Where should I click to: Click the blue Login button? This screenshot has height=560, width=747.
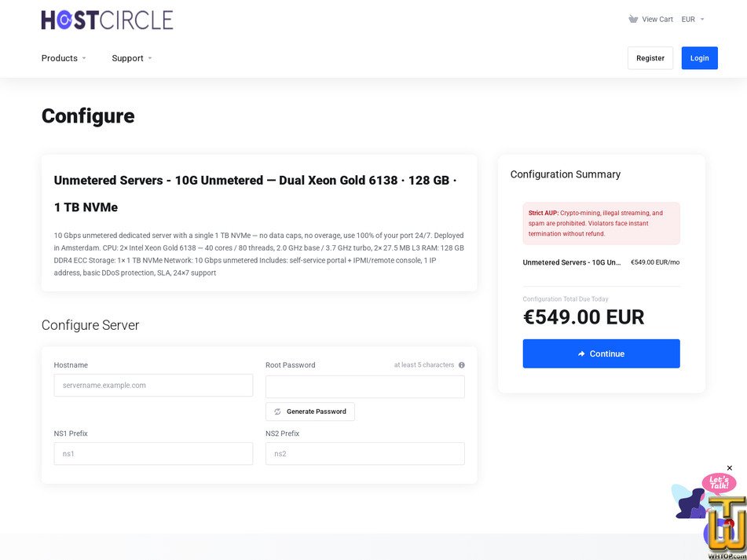tap(699, 58)
